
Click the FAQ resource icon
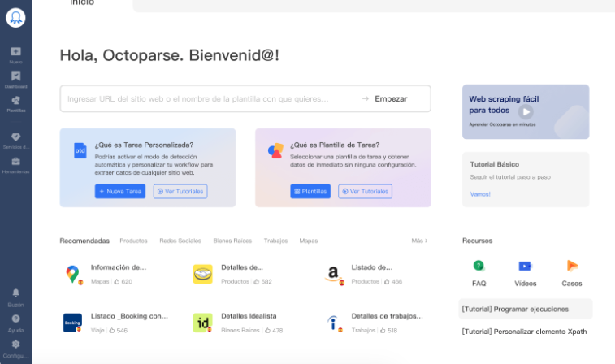[x=479, y=266]
